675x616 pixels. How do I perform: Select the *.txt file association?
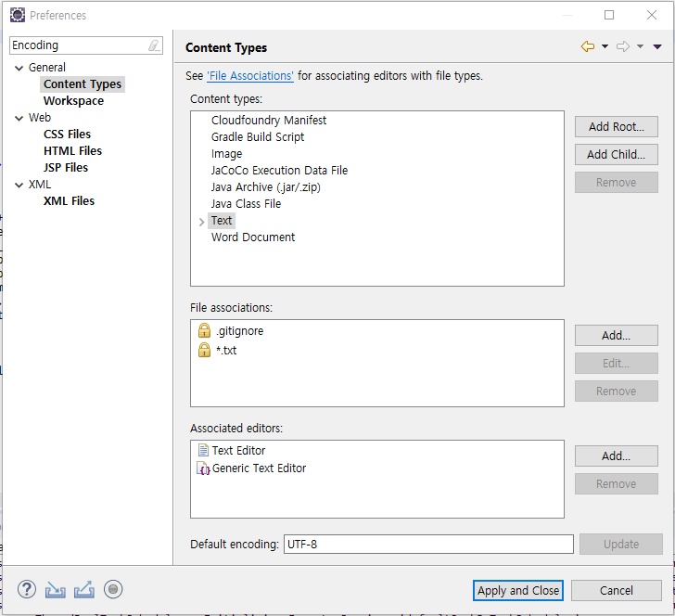point(226,351)
